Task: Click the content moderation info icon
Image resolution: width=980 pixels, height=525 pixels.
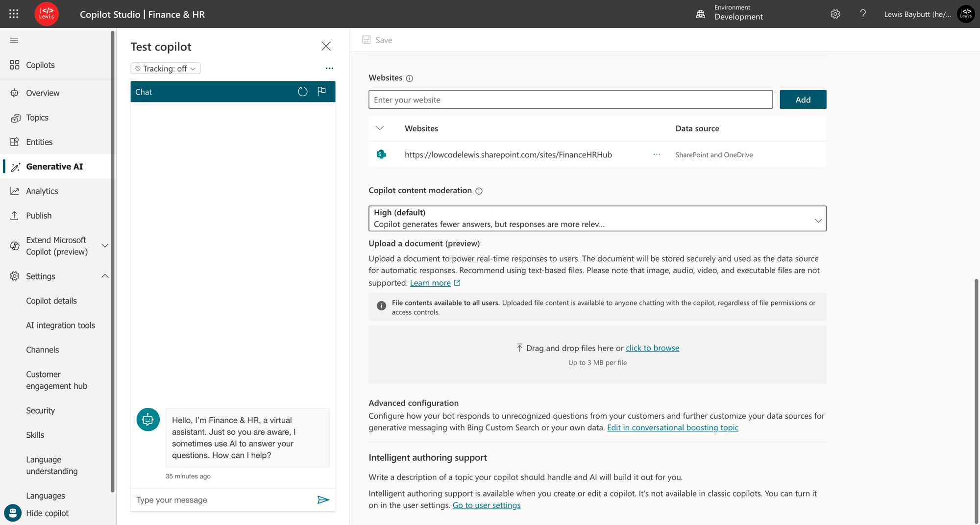Action: (x=479, y=191)
